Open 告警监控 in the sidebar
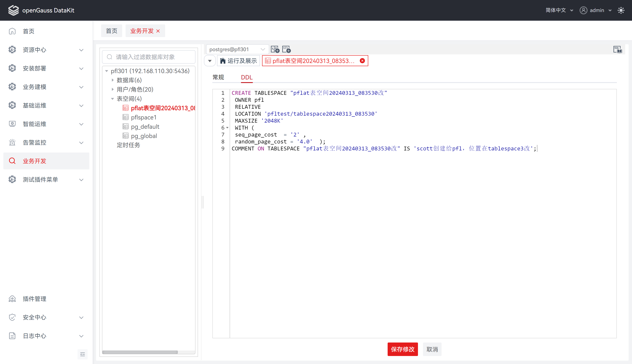Viewport: 632px width, 364px height. [x=46, y=142]
